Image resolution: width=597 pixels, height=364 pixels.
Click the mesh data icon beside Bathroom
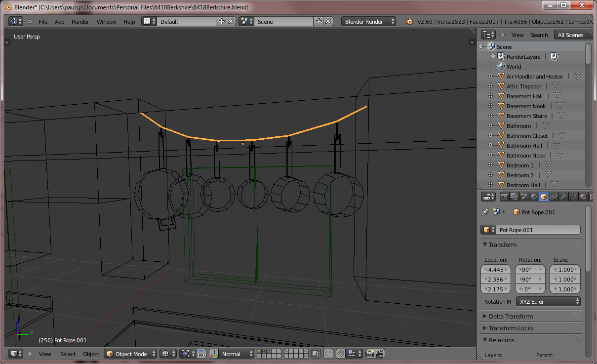(545, 125)
